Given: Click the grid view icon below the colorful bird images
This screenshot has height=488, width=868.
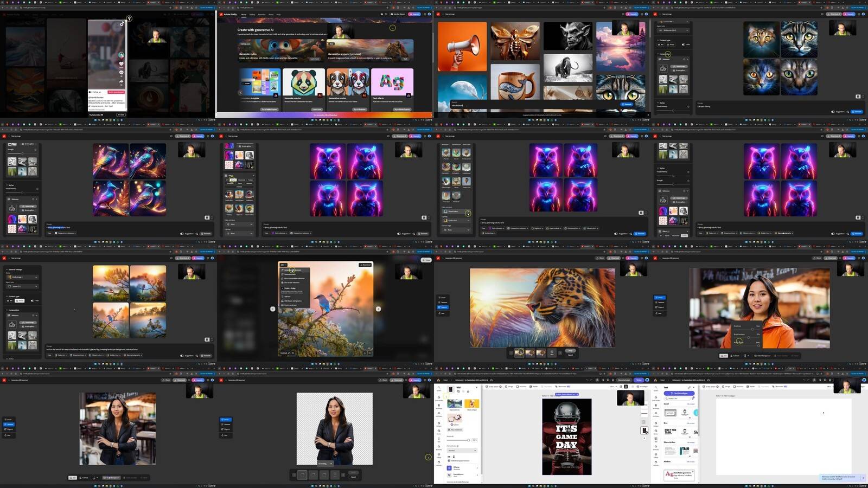Looking at the screenshot, I should coord(207,217).
